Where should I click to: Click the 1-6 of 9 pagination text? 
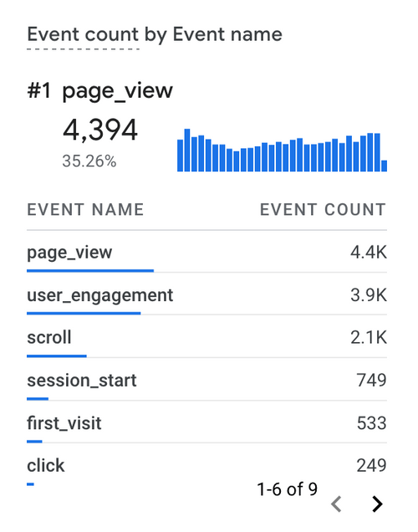tap(287, 489)
